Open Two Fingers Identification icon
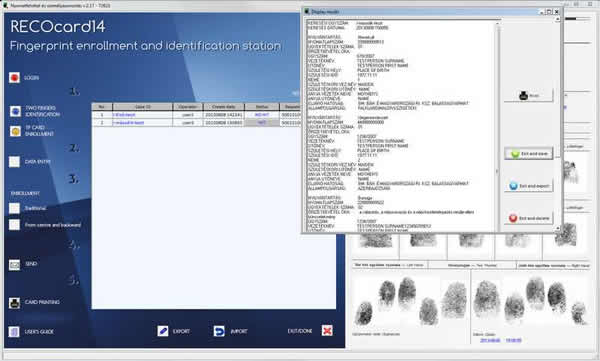Screen dimensions: 600x361 pyautogui.click(x=15, y=111)
